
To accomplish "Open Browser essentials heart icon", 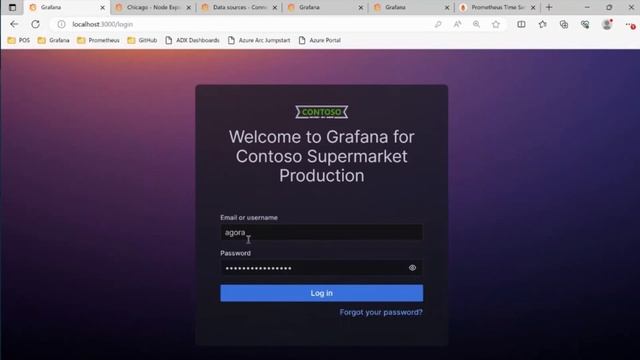I will click(x=585, y=24).
